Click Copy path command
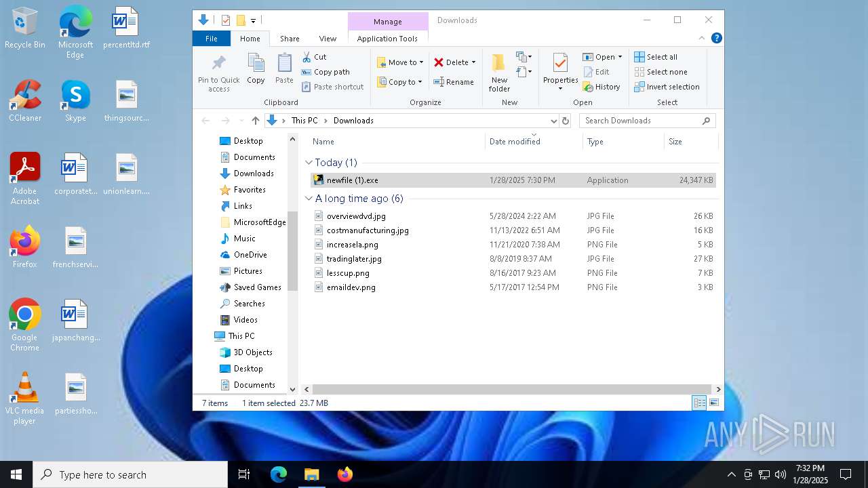This screenshot has height=488, width=868. pyautogui.click(x=325, y=72)
